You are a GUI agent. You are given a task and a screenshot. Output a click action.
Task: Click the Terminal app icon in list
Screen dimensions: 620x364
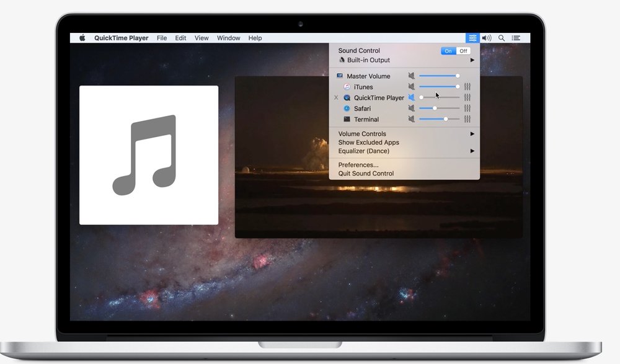click(347, 118)
